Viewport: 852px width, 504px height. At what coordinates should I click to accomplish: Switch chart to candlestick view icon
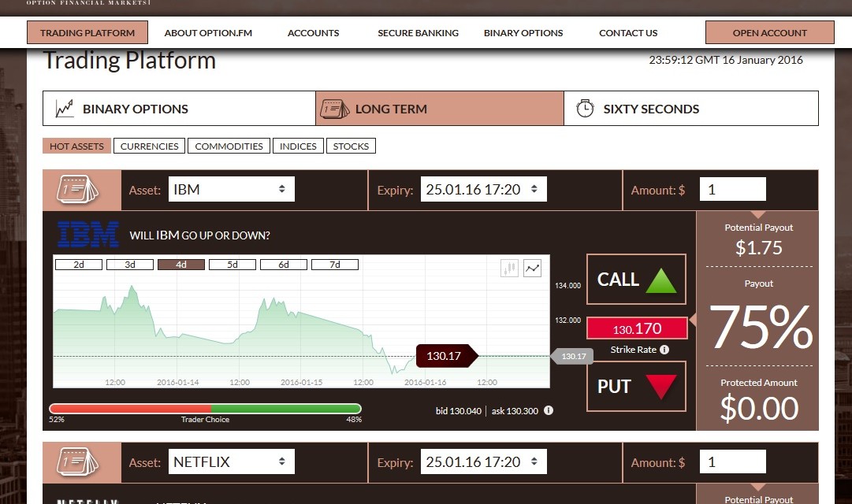509,269
